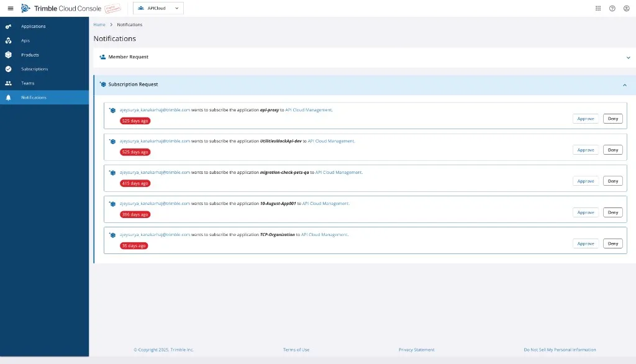Click the icon beside the 10-August-App001 request

point(112,204)
